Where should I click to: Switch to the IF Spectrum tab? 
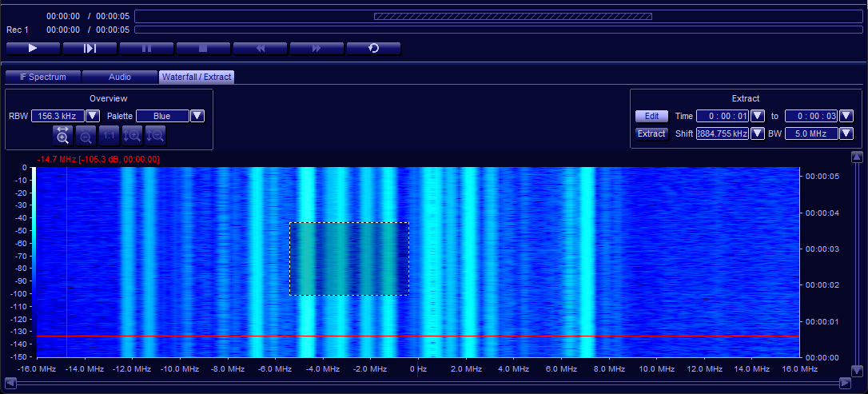pyautogui.click(x=43, y=77)
